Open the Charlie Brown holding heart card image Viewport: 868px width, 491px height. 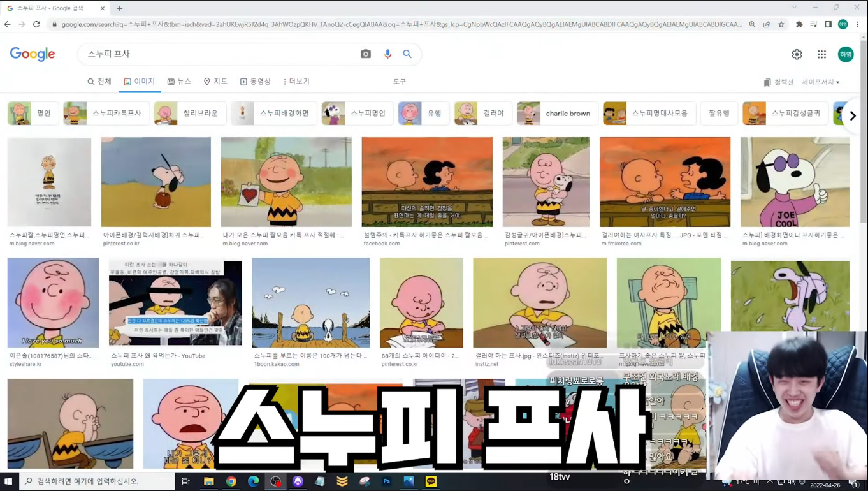[286, 182]
